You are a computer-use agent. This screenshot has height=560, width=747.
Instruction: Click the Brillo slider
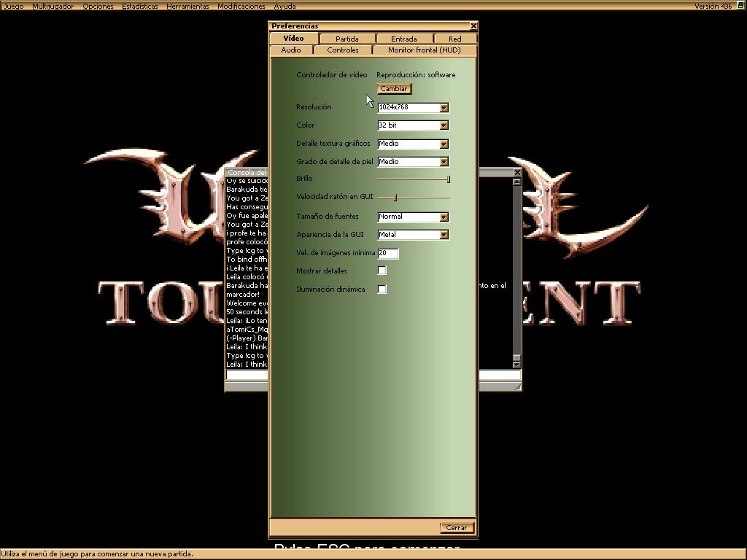tap(414, 179)
